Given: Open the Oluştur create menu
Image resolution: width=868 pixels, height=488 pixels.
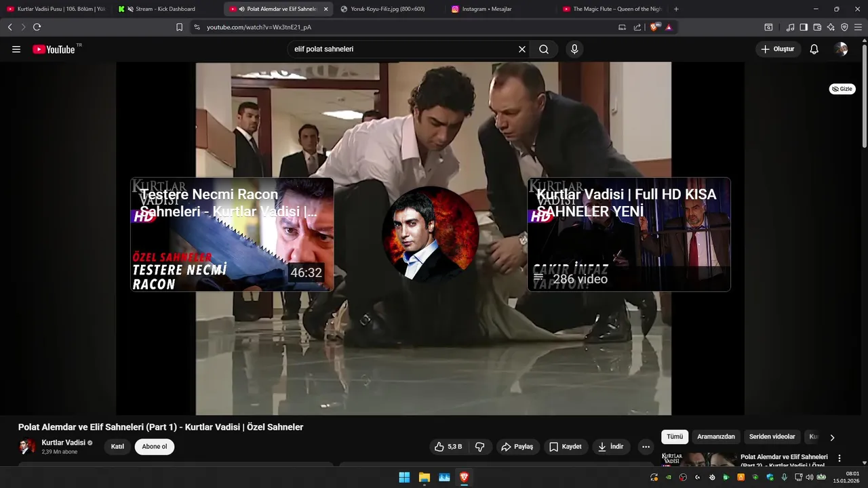Looking at the screenshot, I should point(778,49).
